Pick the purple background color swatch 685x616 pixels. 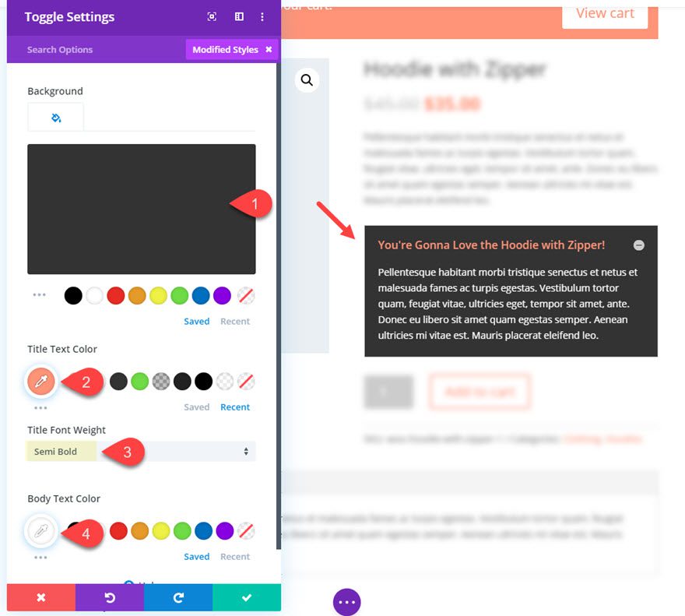223,296
